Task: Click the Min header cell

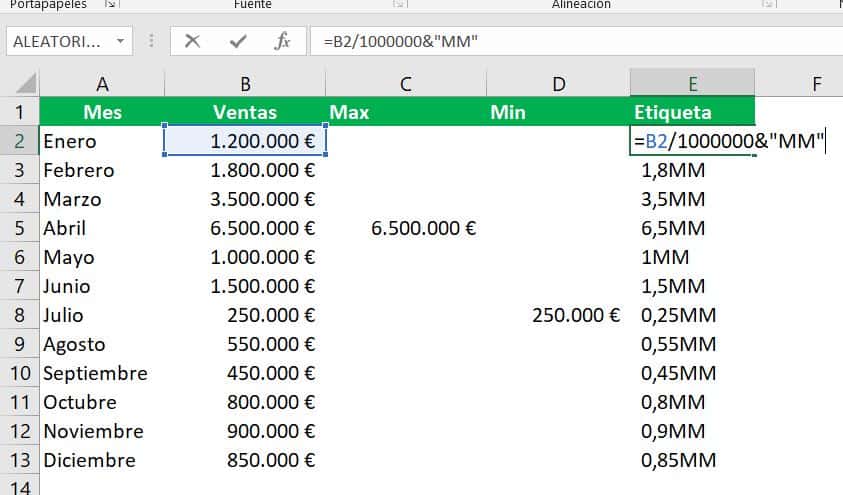Action: [559, 112]
